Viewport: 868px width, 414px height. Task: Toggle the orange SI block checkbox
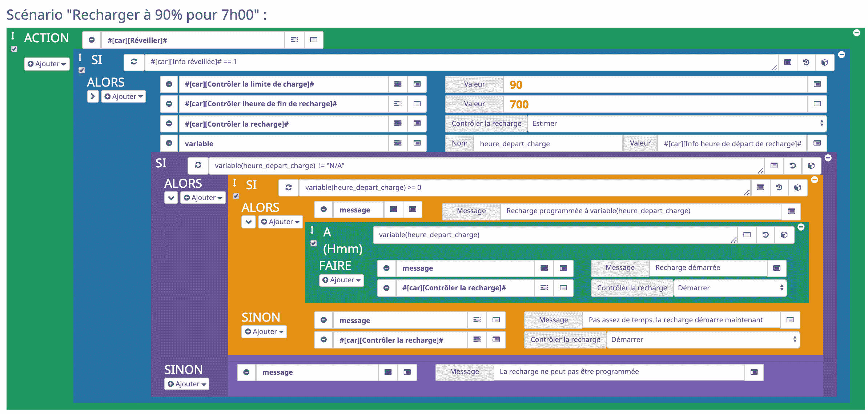(236, 196)
